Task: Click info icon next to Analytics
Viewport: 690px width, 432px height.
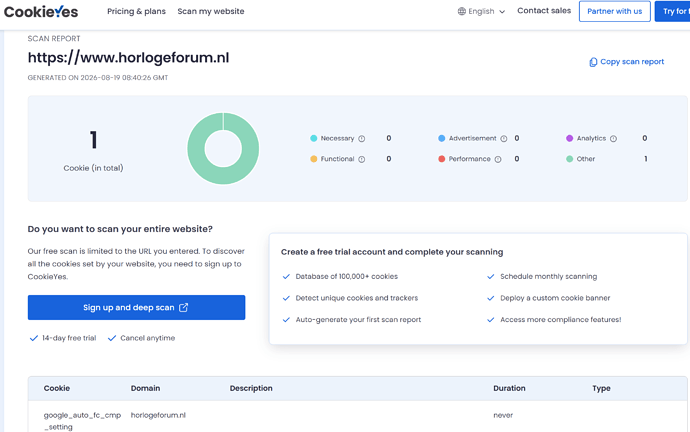Action: (613, 139)
